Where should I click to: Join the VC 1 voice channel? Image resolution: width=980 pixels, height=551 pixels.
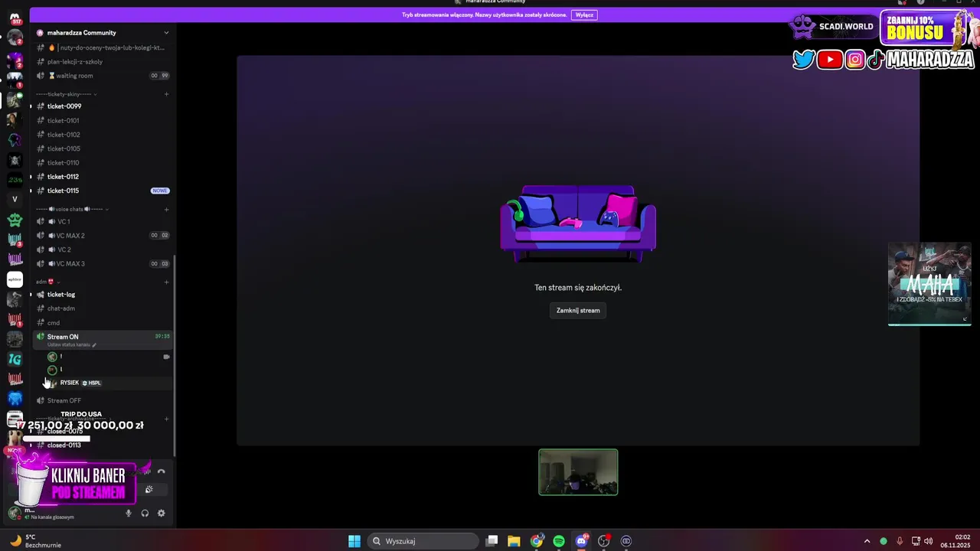pos(103,222)
